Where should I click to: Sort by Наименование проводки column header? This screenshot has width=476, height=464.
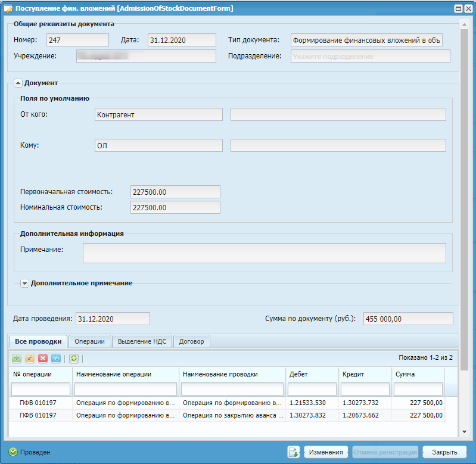coord(232,375)
